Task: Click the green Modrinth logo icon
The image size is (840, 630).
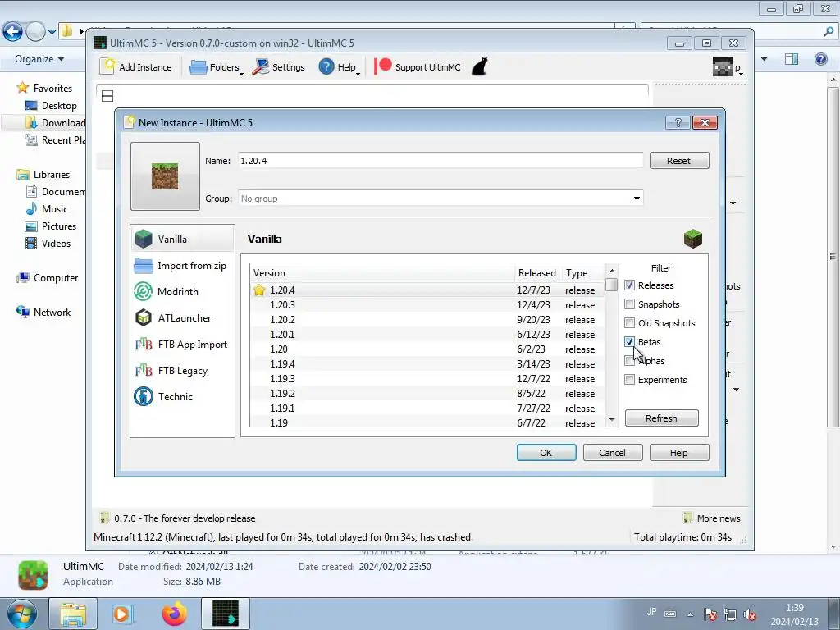Action: (144, 292)
